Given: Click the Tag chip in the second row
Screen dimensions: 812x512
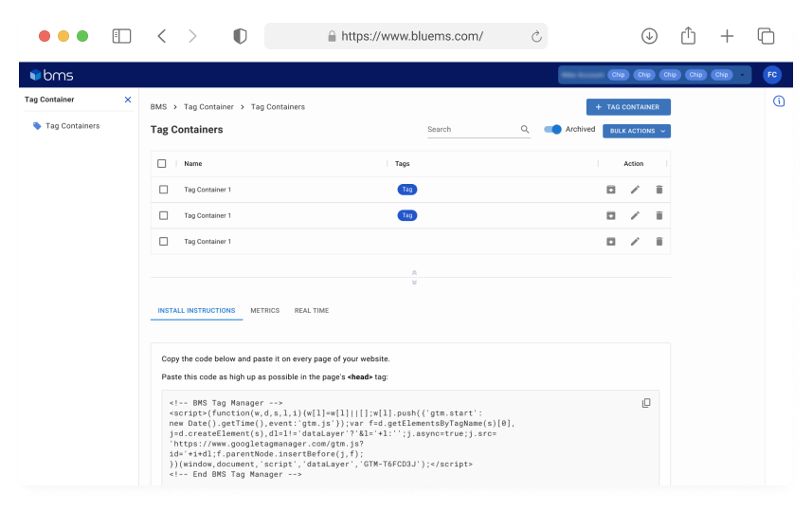Looking at the screenshot, I should click(x=407, y=215).
